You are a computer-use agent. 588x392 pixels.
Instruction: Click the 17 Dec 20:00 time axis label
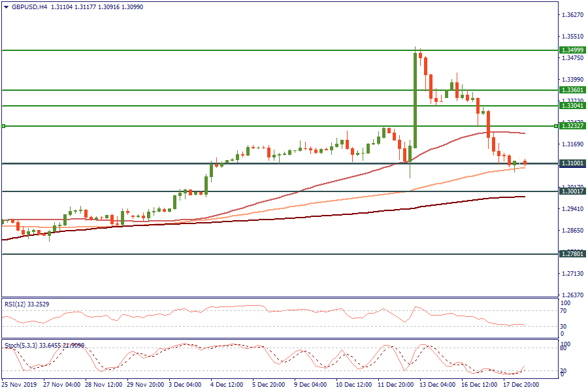(x=520, y=385)
